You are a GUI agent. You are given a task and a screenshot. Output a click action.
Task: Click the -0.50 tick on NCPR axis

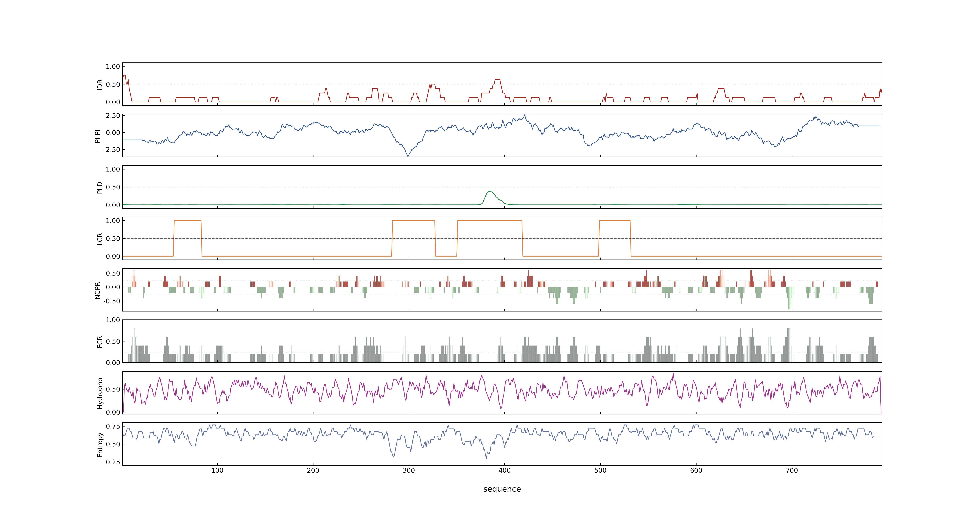111,301
